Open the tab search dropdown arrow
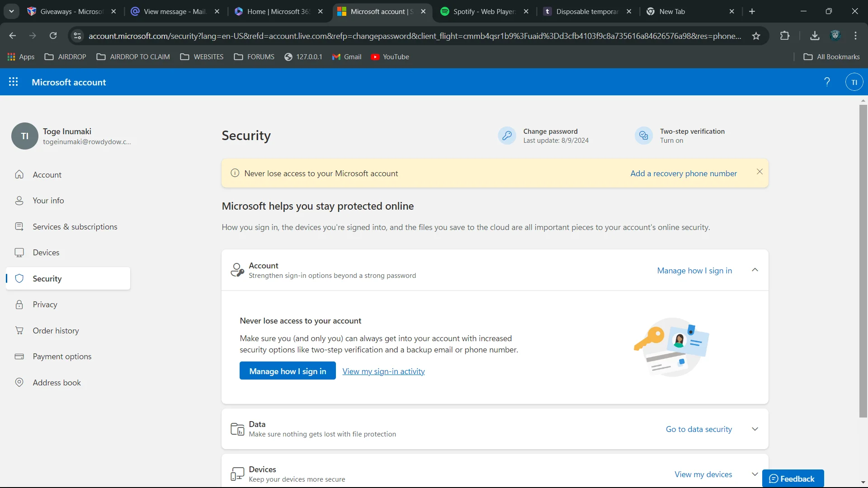This screenshot has height=488, width=868. click(11, 11)
